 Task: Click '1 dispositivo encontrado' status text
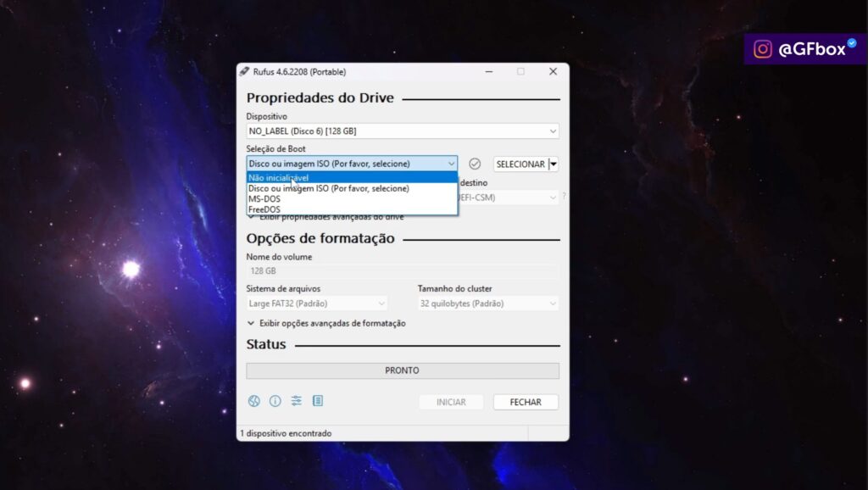click(287, 433)
